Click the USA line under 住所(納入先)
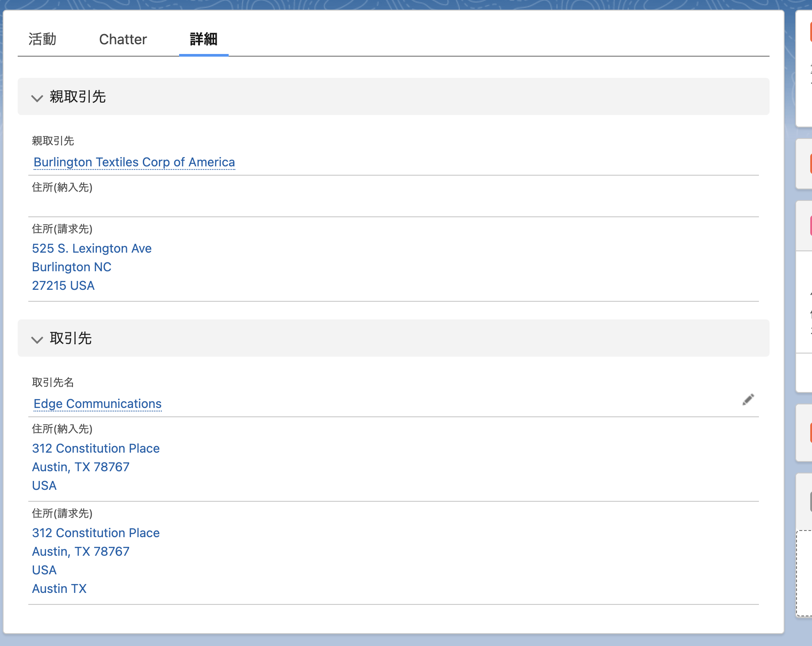The image size is (812, 646). pos(44,485)
